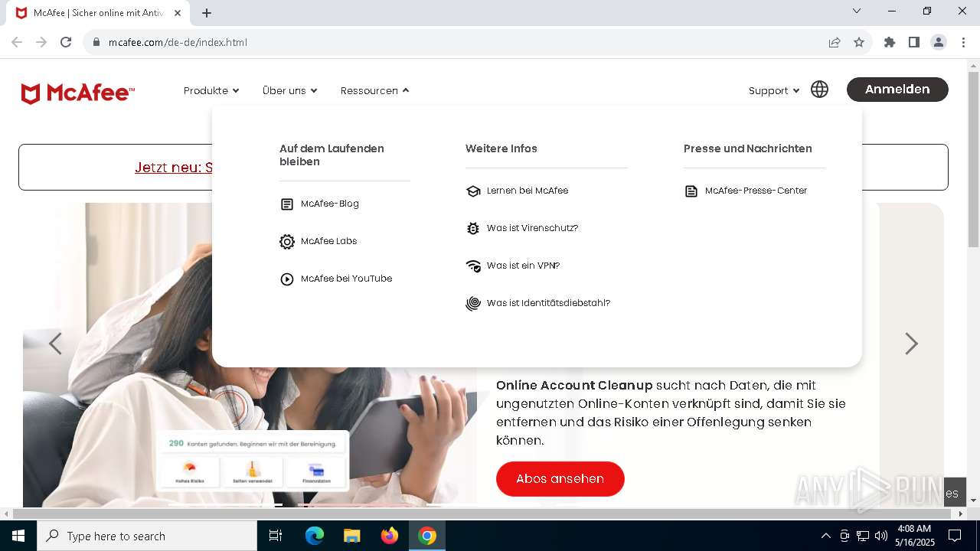980x551 pixels.
Task: Go to previous carousel slide
Action: 55,344
